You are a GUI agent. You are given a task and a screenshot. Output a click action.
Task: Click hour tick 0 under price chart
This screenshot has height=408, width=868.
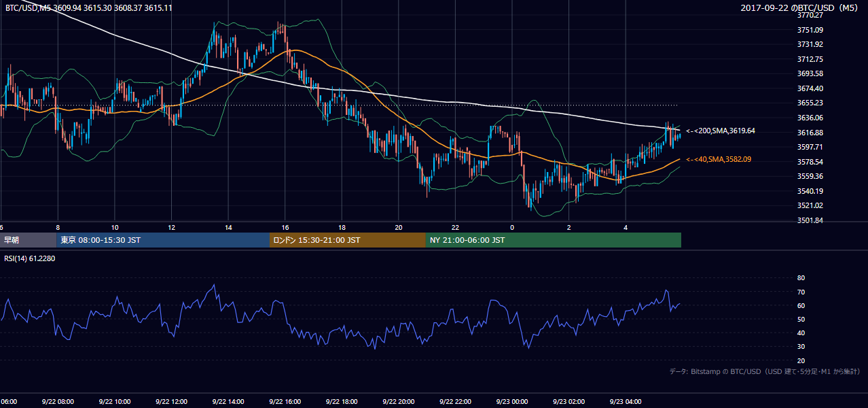pyautogui.click(x=512, y=227)
